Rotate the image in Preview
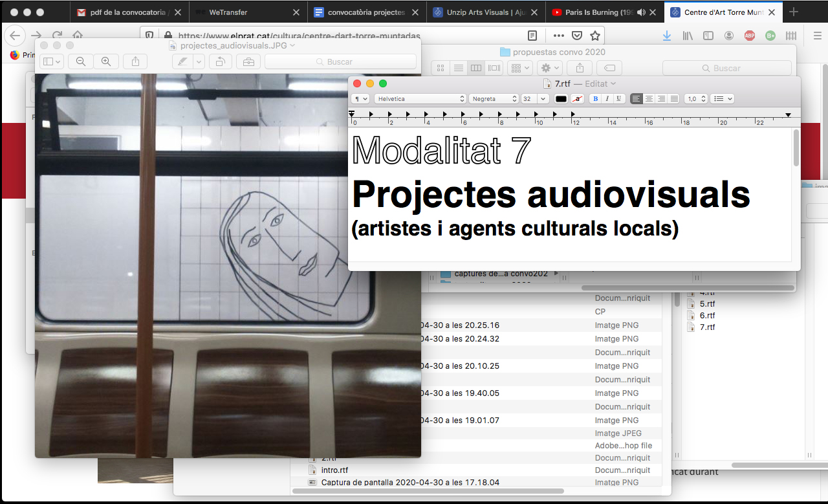 220,61
